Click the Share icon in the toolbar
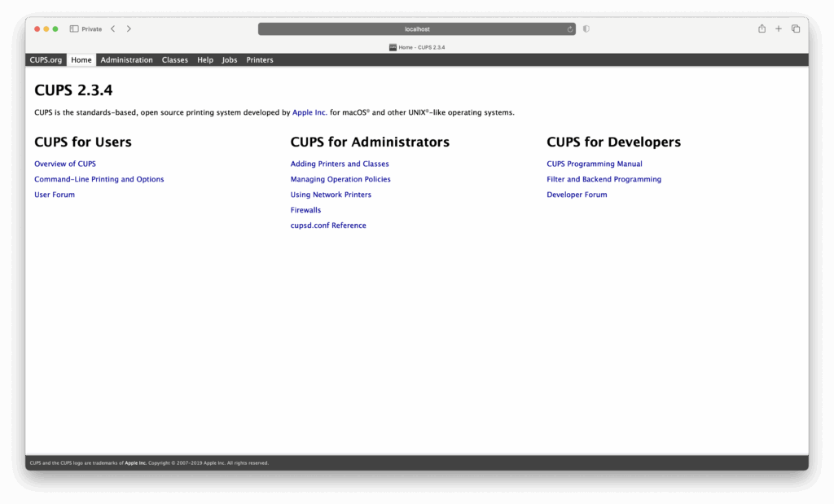Image resolution: width=834 pixels, height=504 pixels. tap(762, 28)
